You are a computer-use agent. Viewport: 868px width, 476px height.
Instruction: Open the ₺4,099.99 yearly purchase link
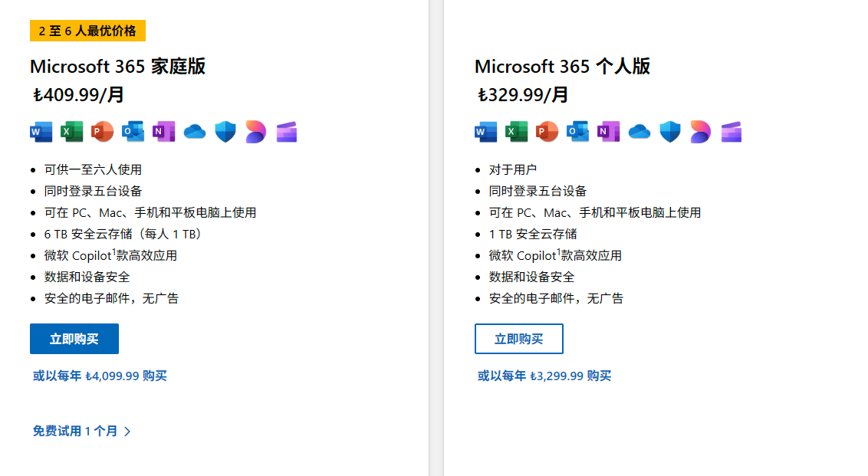point(100,376)
